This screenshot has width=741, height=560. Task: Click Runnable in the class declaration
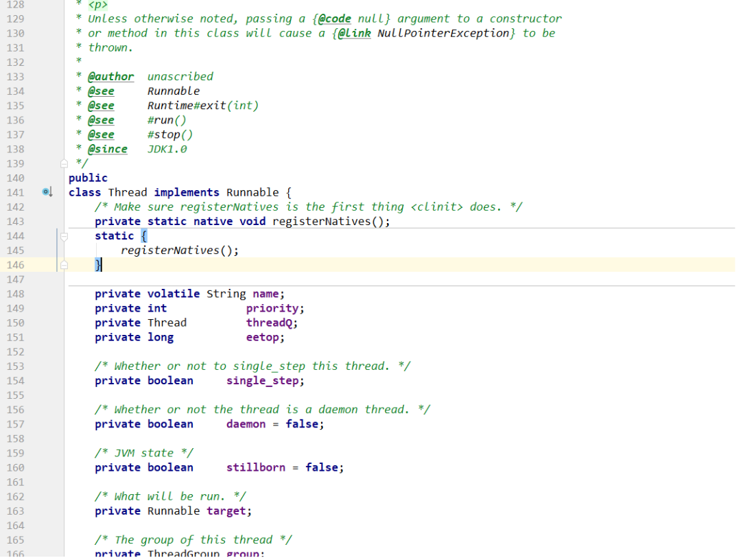click(252, 192)
